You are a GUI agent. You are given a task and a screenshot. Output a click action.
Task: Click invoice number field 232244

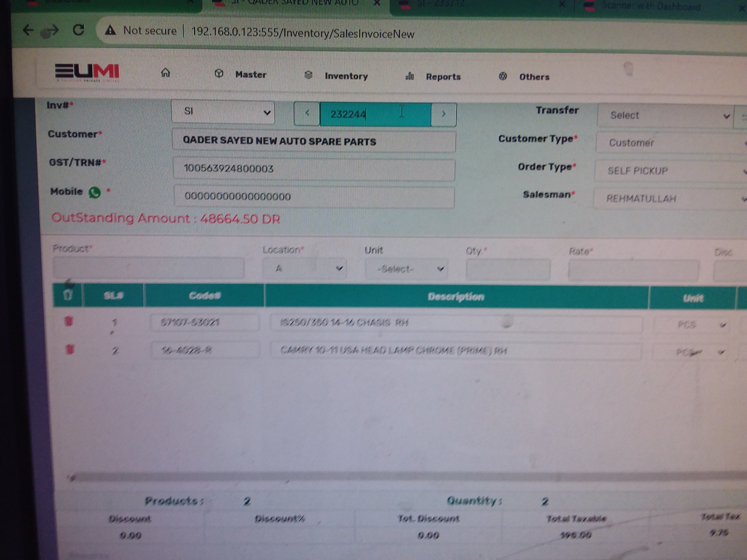tap(375, 114)
